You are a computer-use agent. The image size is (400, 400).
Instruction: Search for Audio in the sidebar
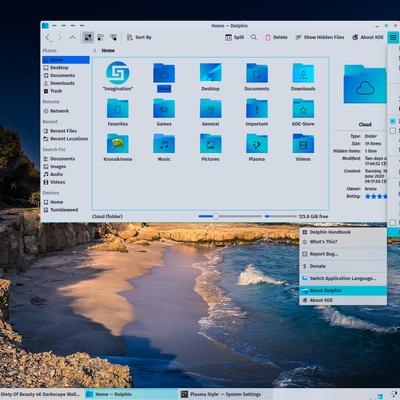coord(66,174)
